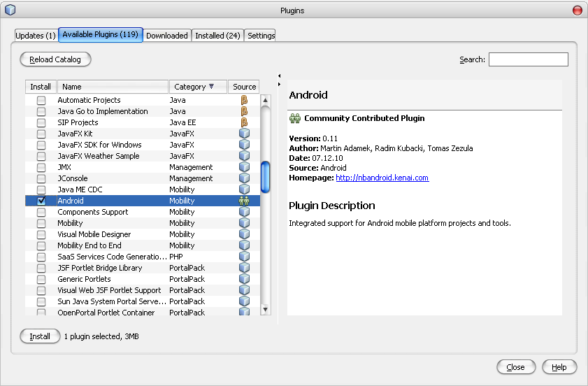
Task: Click the Close button
Action: [516, 367]
